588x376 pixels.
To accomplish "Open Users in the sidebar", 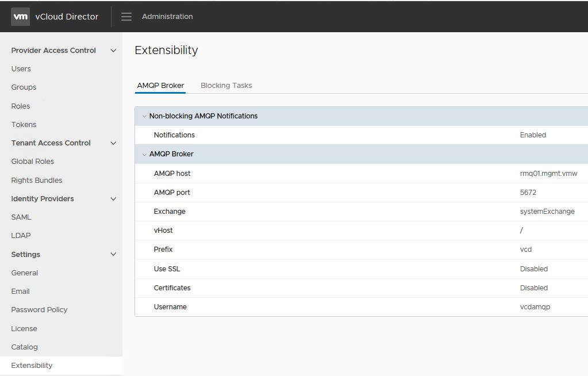I will click(x=21, y=69).
